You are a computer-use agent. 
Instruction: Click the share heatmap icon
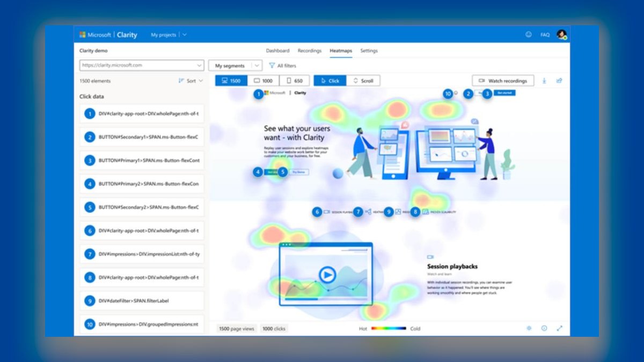click(559, 81)
